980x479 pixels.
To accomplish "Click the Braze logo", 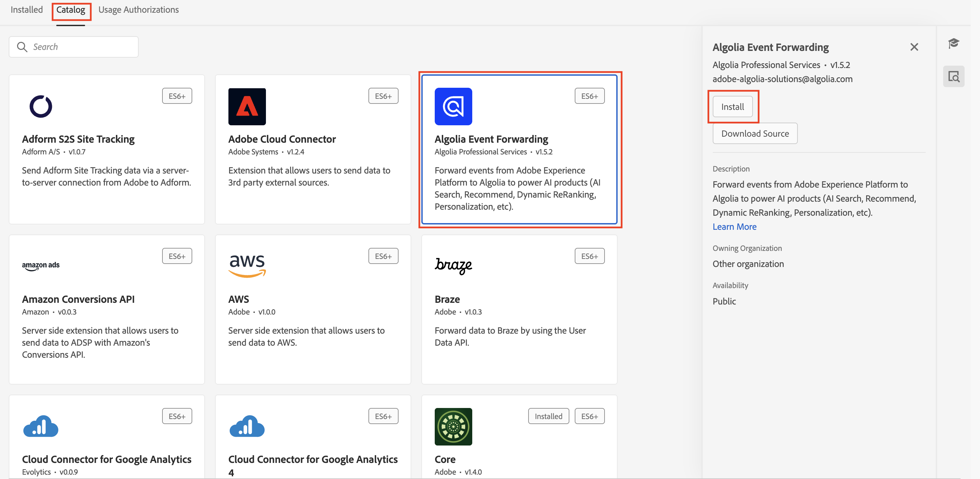I will point(453,266).
